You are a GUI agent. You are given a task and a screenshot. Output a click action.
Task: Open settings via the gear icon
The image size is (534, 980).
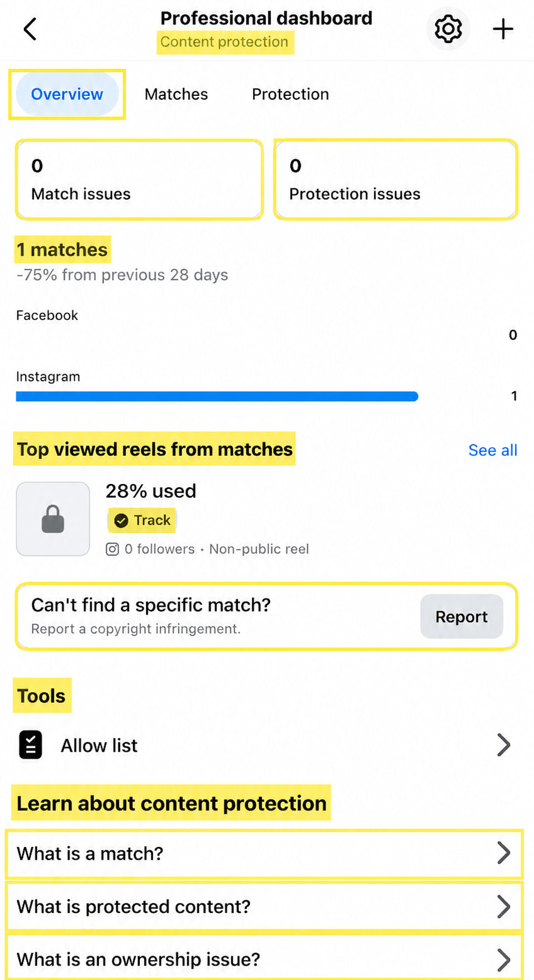click(x=448, y=29)
